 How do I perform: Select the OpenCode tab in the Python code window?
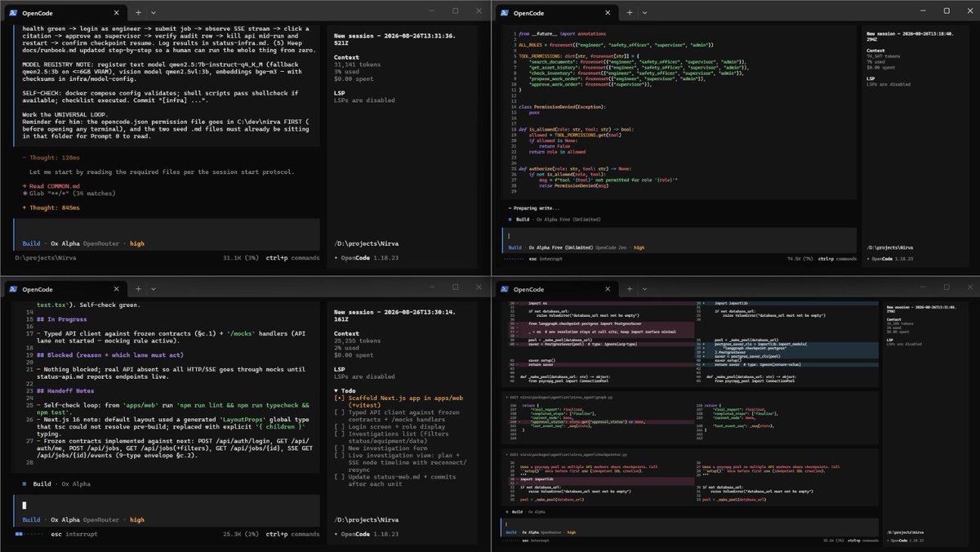[555, 12]
